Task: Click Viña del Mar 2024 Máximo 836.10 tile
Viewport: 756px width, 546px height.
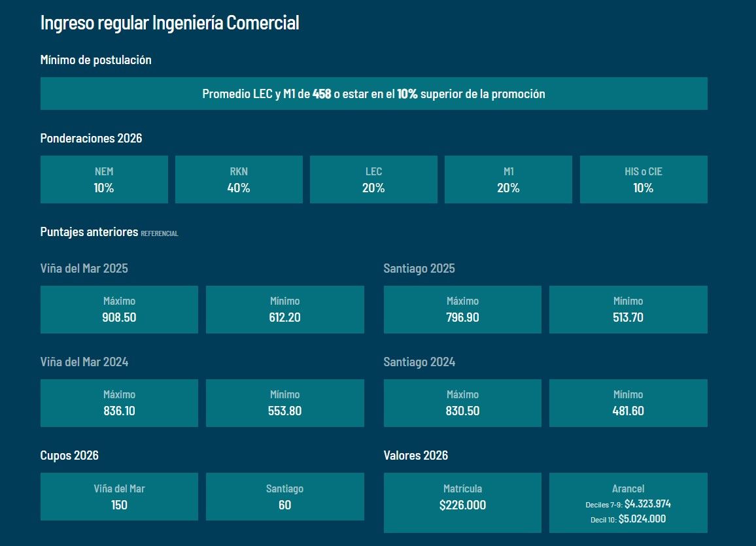Action: coord(119,403)
